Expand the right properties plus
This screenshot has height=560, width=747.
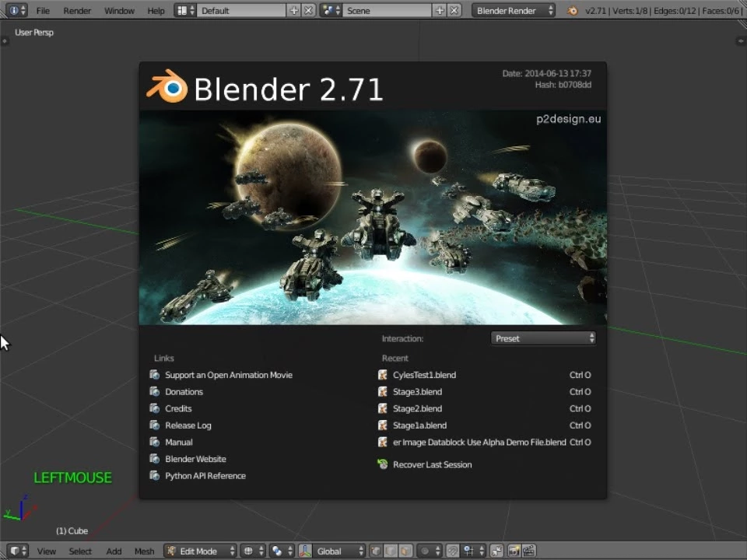(x=740, y=41)
